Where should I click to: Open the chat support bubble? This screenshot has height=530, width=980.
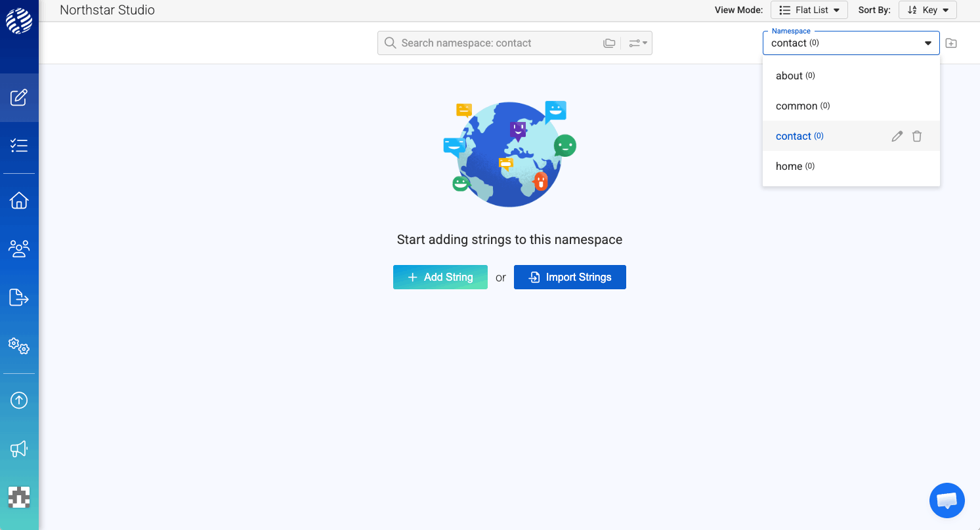(947, 500)
